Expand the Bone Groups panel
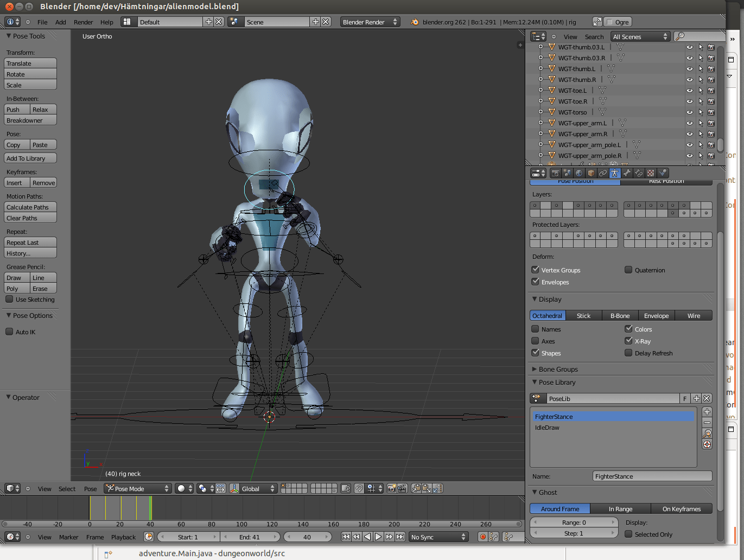Image resolution: width=744 pixels, height=560 pixels. [558, 370]
